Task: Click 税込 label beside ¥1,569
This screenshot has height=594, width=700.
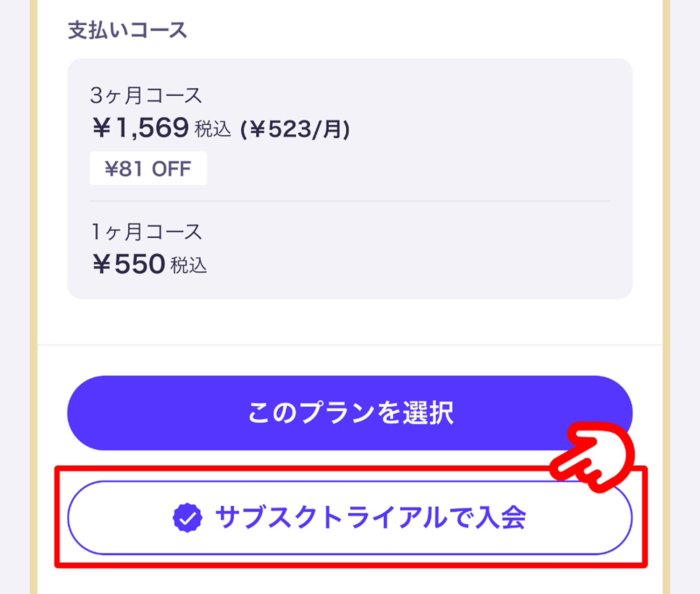Action: coord(213,129)
